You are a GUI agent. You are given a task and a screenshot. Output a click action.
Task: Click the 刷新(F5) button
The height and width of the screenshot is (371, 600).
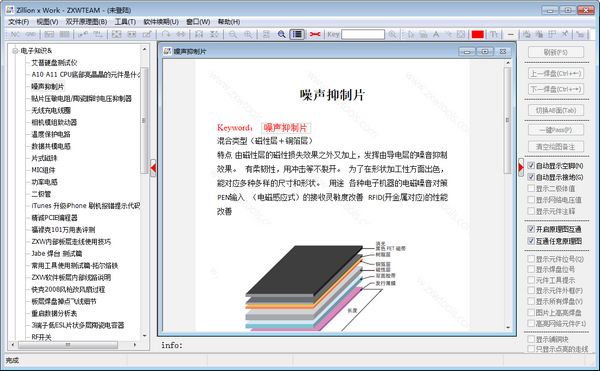pos(556,52)
